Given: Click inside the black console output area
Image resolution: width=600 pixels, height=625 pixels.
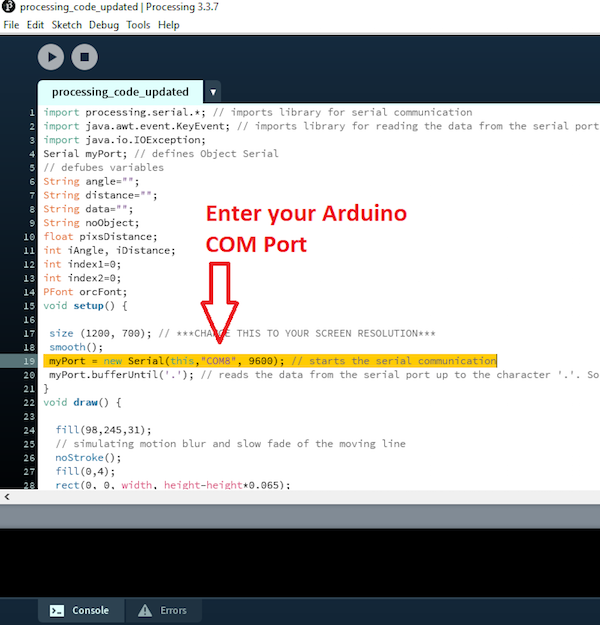Looking at the screenshot, I should pyautogui.click(x=300, y=563).
